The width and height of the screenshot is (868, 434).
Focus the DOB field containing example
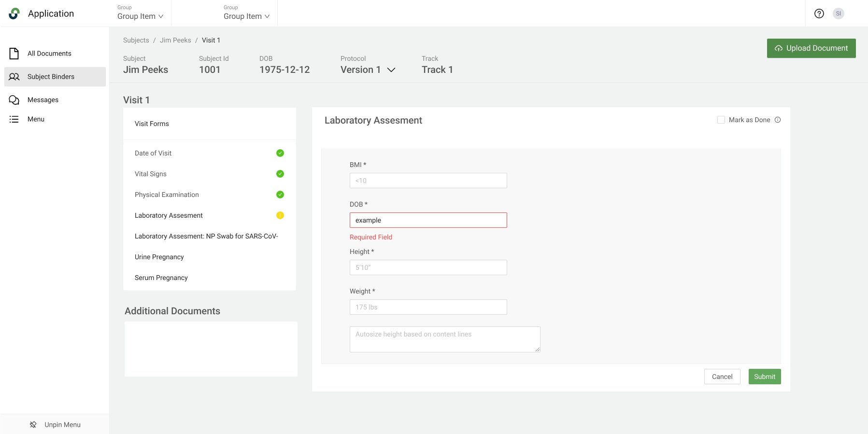(428, 220)
